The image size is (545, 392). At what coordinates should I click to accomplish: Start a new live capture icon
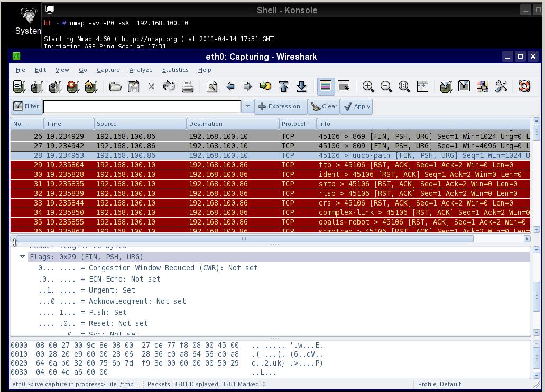coord(56,87)
